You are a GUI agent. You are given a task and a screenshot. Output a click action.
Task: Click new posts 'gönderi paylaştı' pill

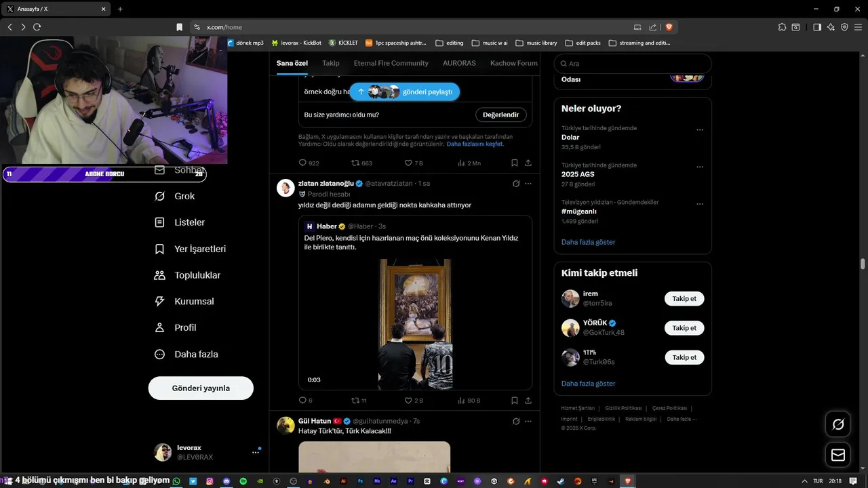point(405,91)
